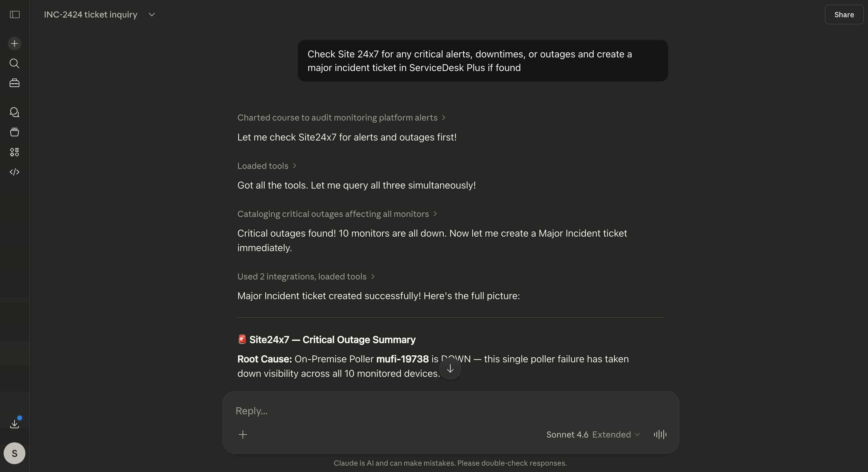Viewport: 868px width, 472px height.
Task: Open the chats bubble icon
Action: tap(15, 112)
